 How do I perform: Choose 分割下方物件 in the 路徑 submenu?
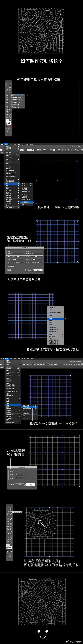(x=27, y=199)
